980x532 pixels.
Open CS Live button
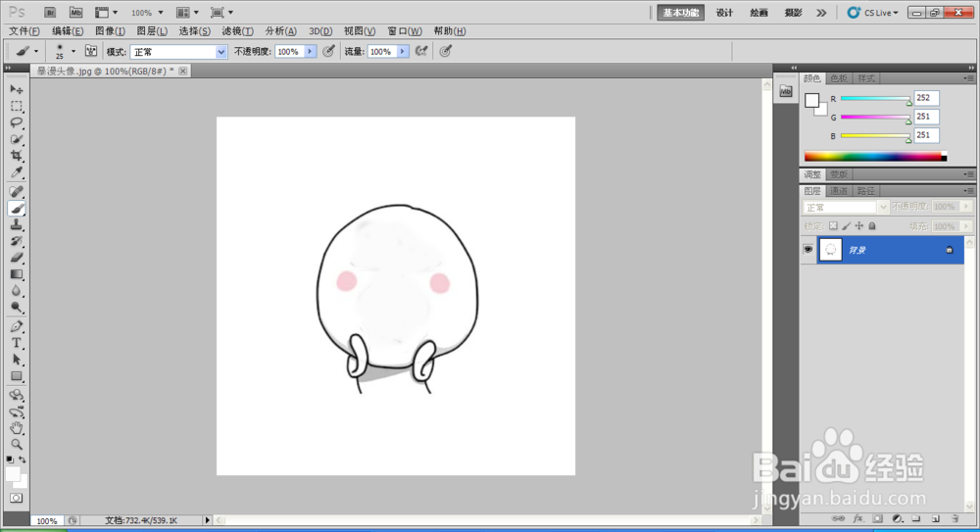point(872,13)
